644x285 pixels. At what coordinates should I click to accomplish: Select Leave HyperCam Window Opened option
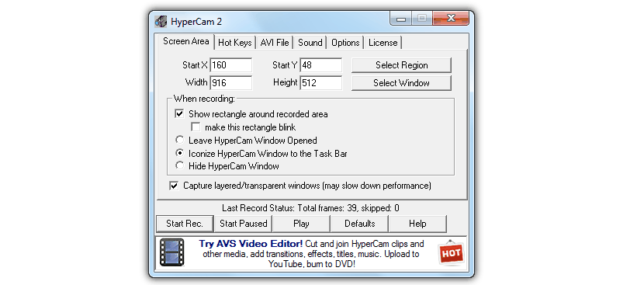[179, 141]
